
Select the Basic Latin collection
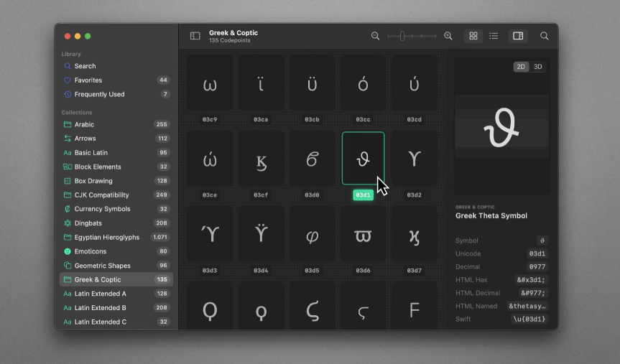[x=116, y=152]
